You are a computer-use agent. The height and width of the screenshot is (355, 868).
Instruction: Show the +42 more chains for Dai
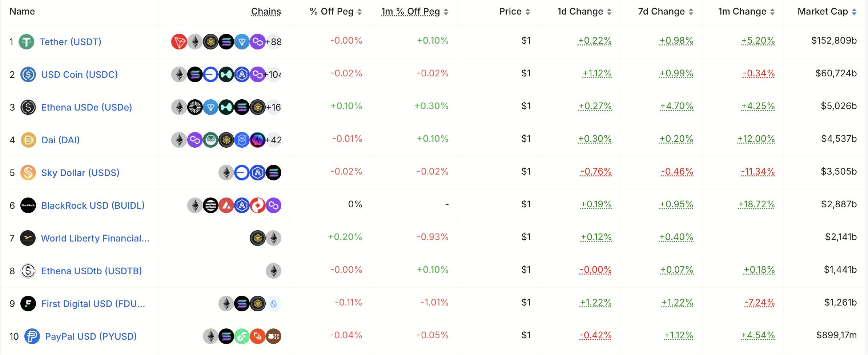click(x=274, y=140)
